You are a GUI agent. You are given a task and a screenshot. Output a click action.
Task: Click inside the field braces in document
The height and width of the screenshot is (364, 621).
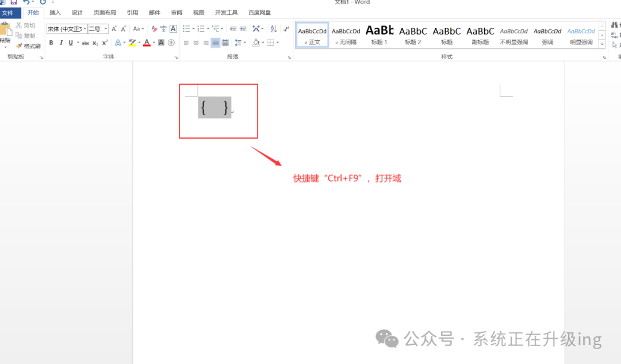[214, 108]
